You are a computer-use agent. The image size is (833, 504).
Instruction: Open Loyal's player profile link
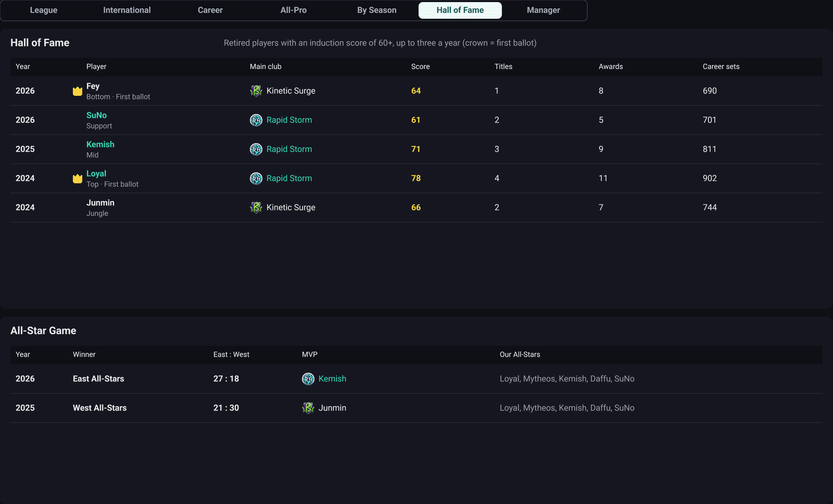tap(96, 173)
